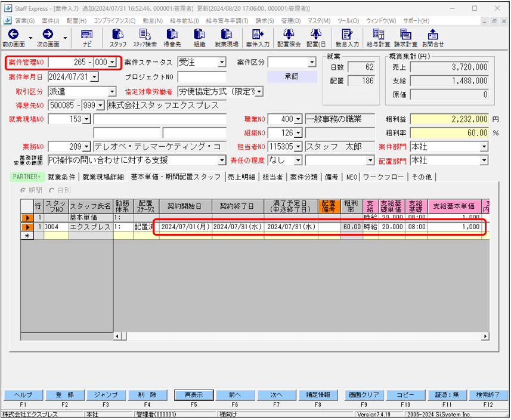This screenshot has height=420, width=511.
Task: Click the 案件入力 toolbar icon
Action: (258, 34)
